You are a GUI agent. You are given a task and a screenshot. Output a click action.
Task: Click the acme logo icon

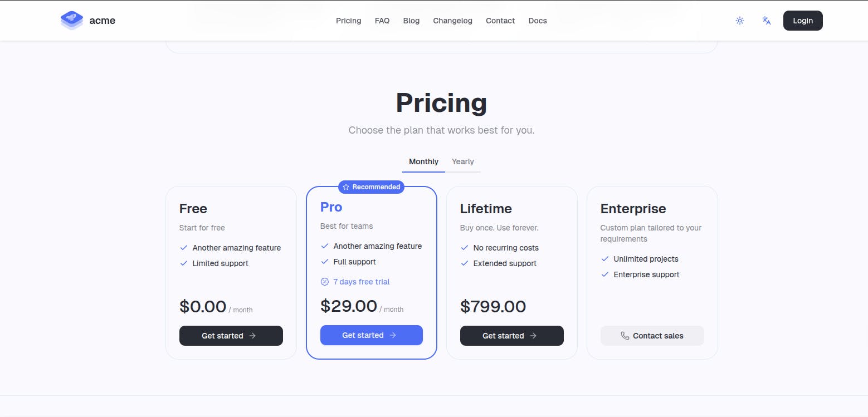pyautogui.click(x=71, y=20)
